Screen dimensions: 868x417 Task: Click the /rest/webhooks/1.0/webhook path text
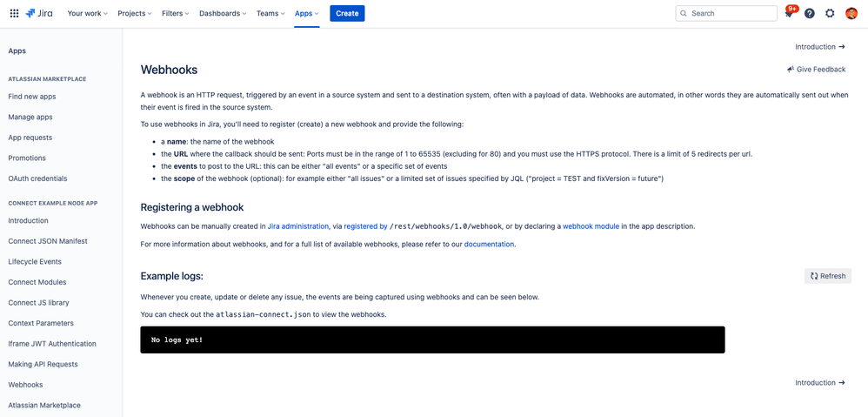point(445,226)
